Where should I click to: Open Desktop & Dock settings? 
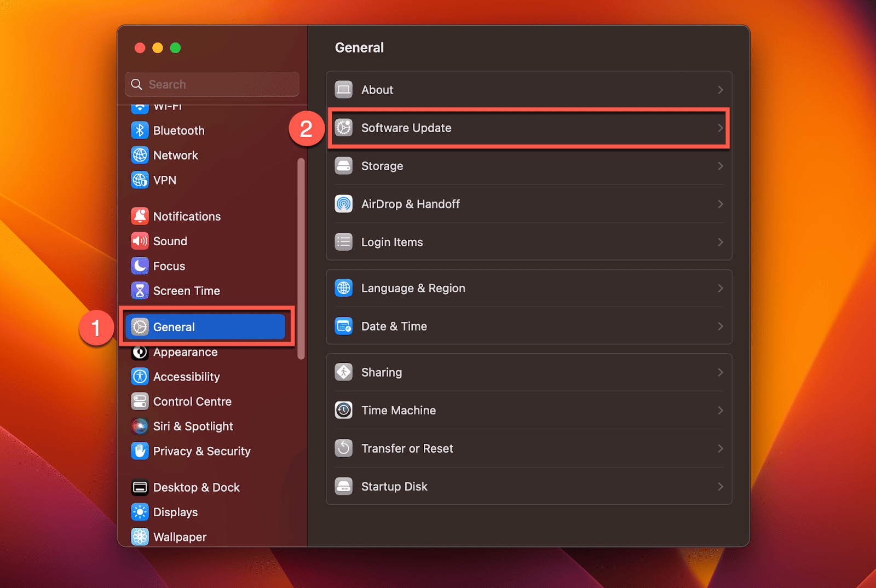coord(196,487)
